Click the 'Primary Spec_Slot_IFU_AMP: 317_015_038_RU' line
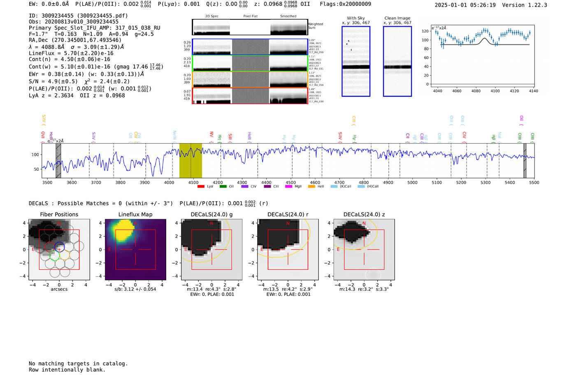576x392 pixels. tap(95, 28)
